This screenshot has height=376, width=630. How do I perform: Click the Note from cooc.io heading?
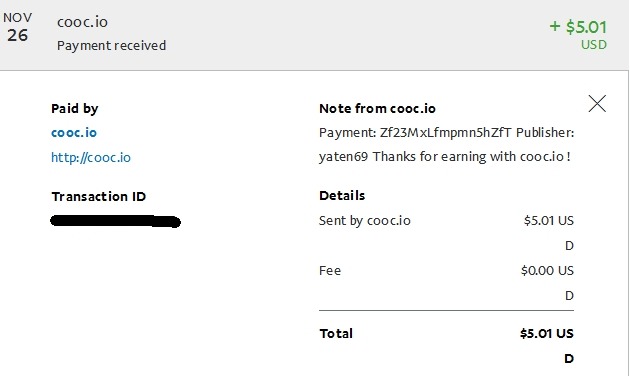[377, 108]
